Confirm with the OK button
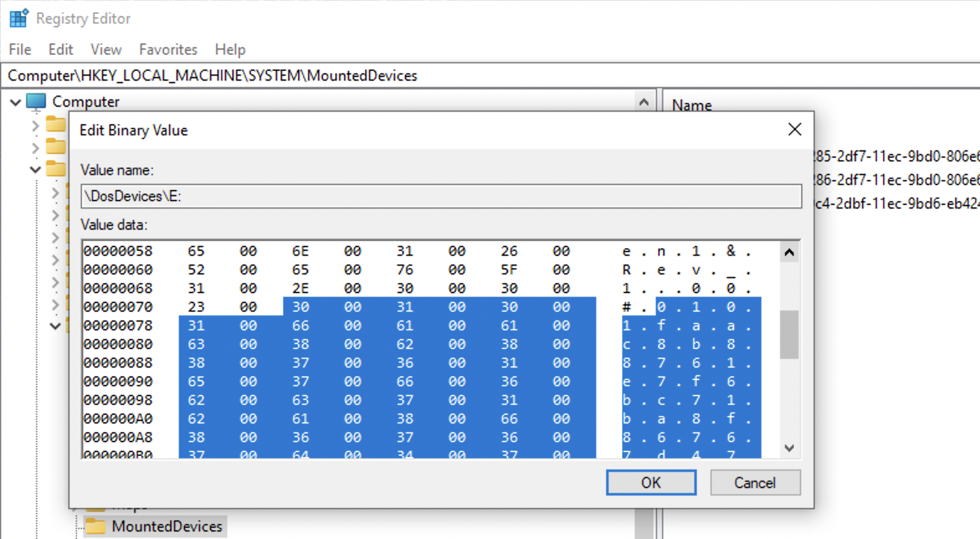 (x=651, y=482)
